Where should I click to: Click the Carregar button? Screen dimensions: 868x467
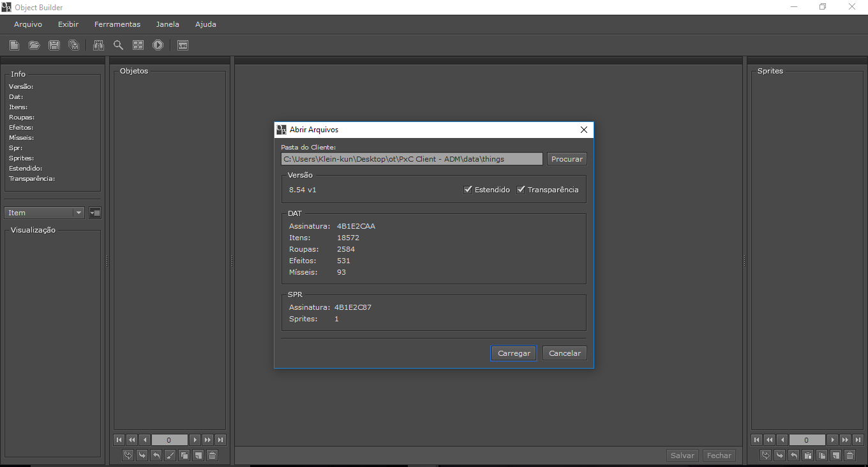coord(514,353)
